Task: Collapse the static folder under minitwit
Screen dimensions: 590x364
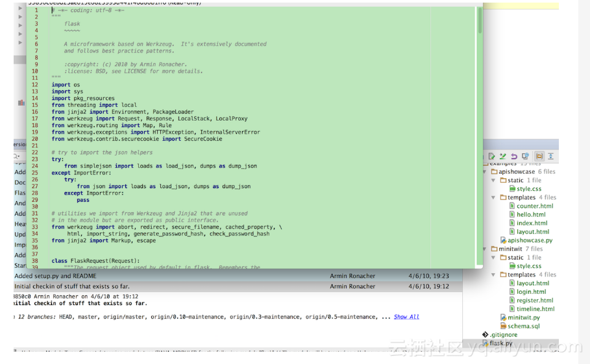Action: (493, 258)
